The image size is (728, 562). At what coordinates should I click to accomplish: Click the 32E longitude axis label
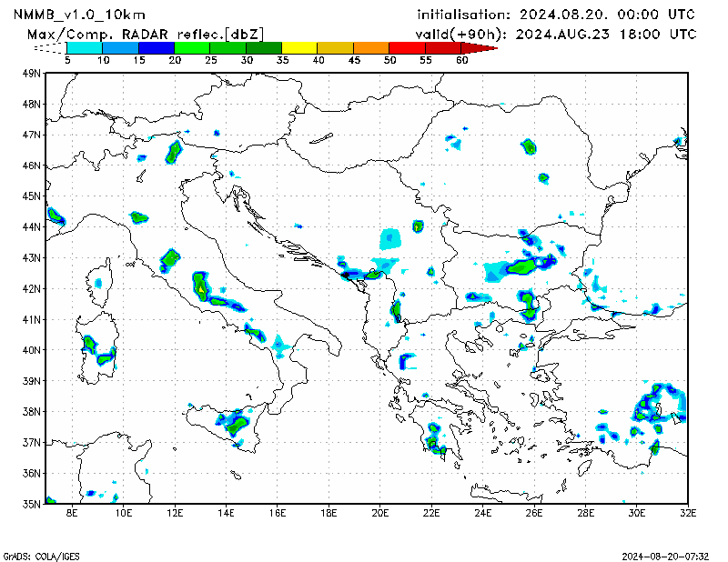pyautogui.click(x=689, y=514)
